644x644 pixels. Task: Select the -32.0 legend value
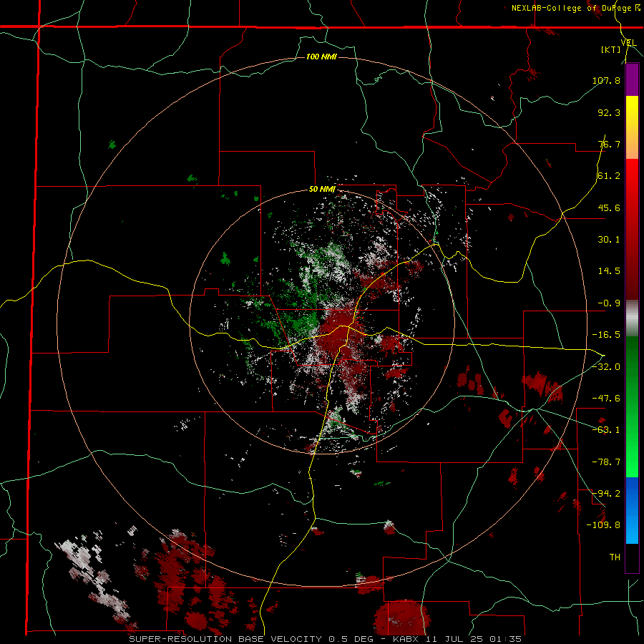606,367
